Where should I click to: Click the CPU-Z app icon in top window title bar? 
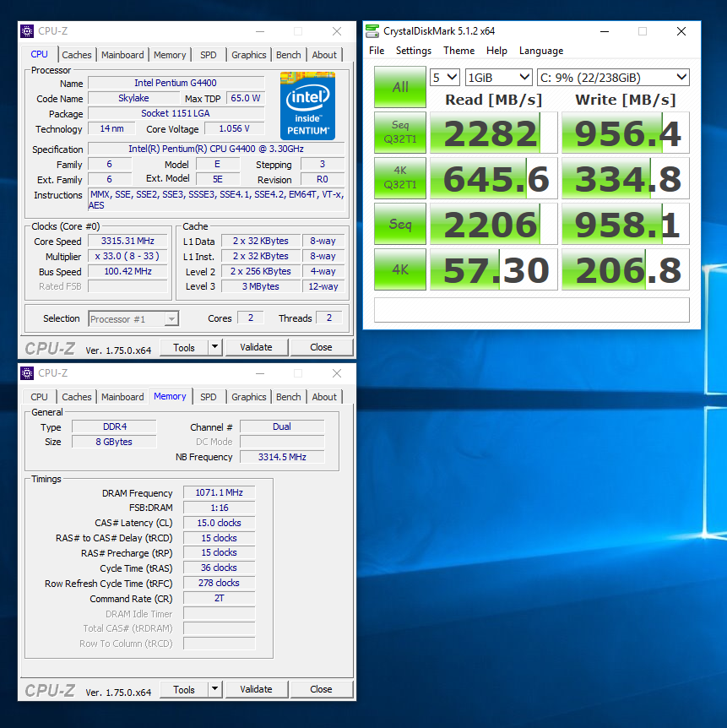tap(27, 31)
